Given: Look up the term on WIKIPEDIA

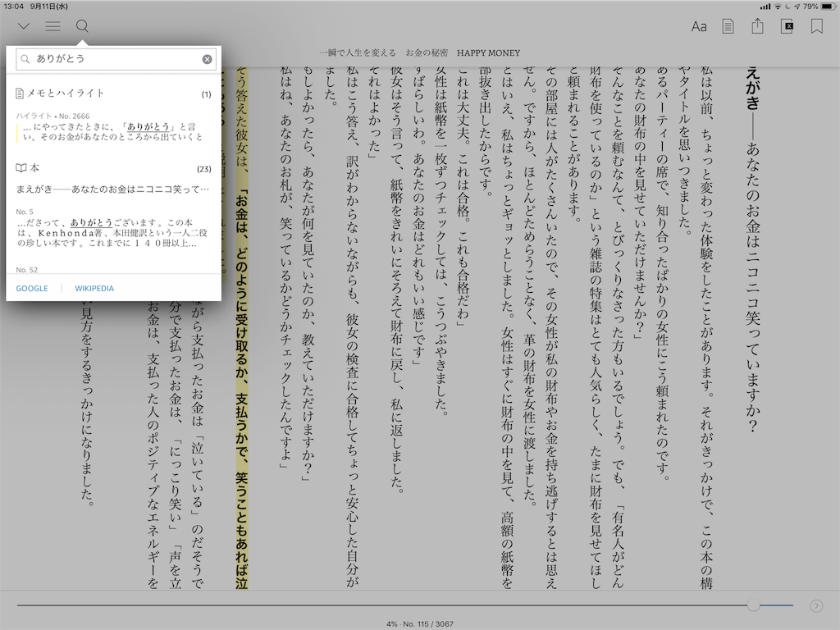Looking at the screenshot, I should (94, 289).
